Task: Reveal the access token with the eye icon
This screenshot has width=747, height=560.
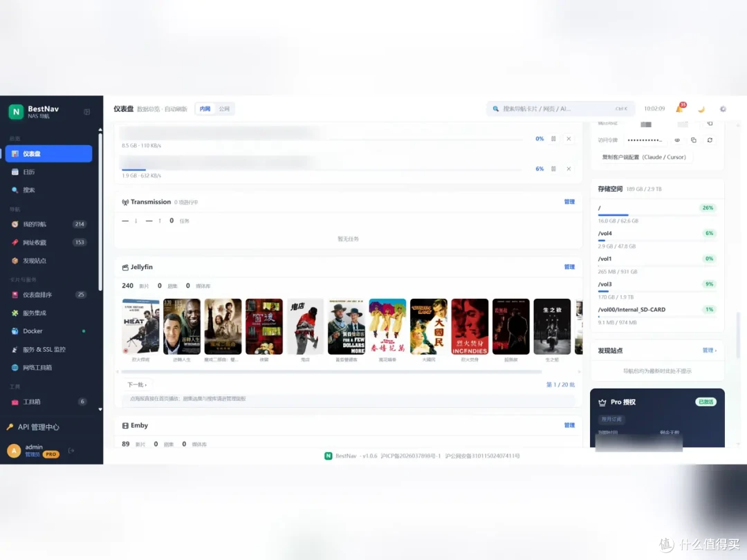Action: (677, 140)
